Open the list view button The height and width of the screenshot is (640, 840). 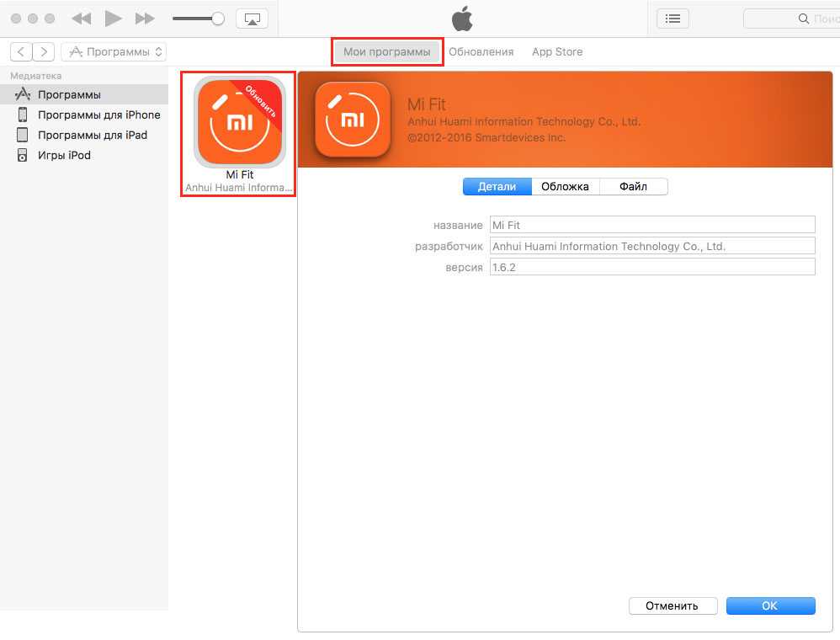(x=673, y=19)
